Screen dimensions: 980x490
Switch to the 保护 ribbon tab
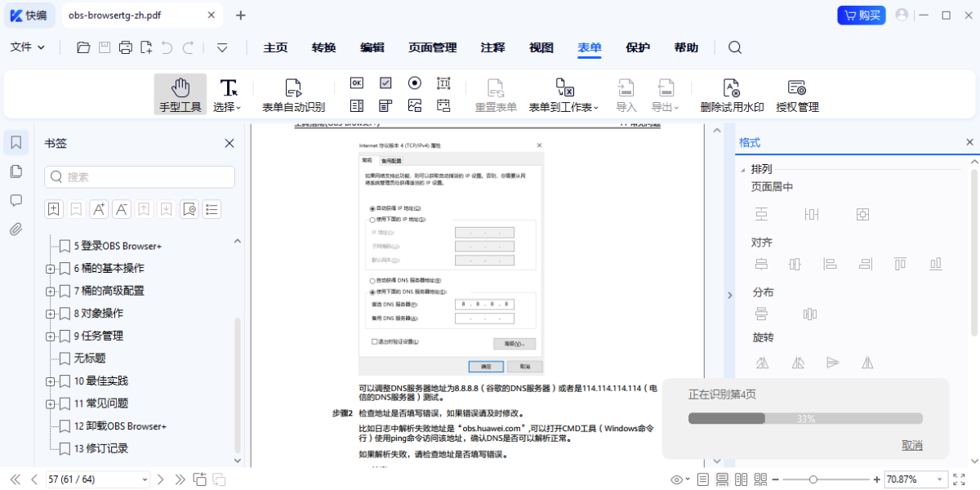[x=638, y=47]
